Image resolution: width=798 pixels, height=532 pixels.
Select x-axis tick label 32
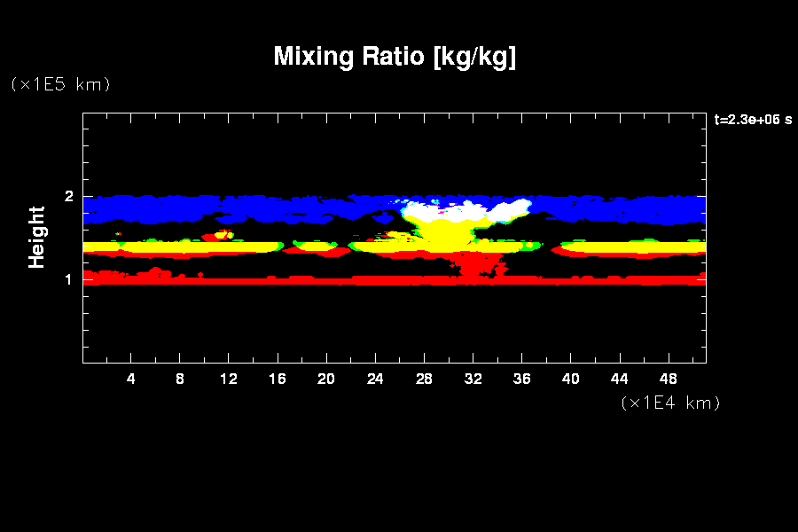pyautogui.click(x=473, y=379)
